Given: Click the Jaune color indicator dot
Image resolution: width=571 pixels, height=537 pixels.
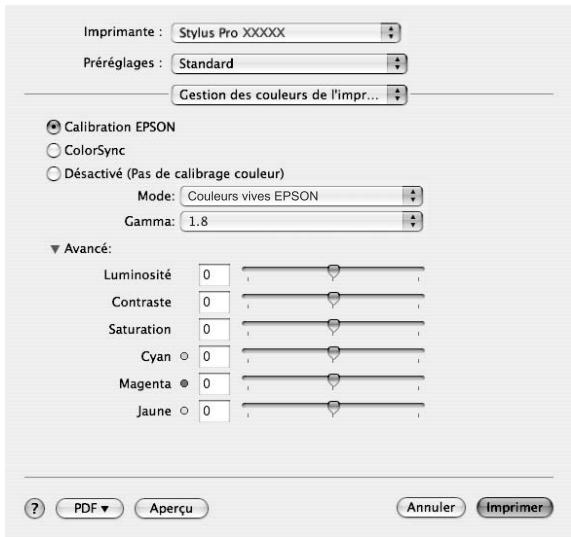Looking at the screenshot, I should click(x=184, y=411).
